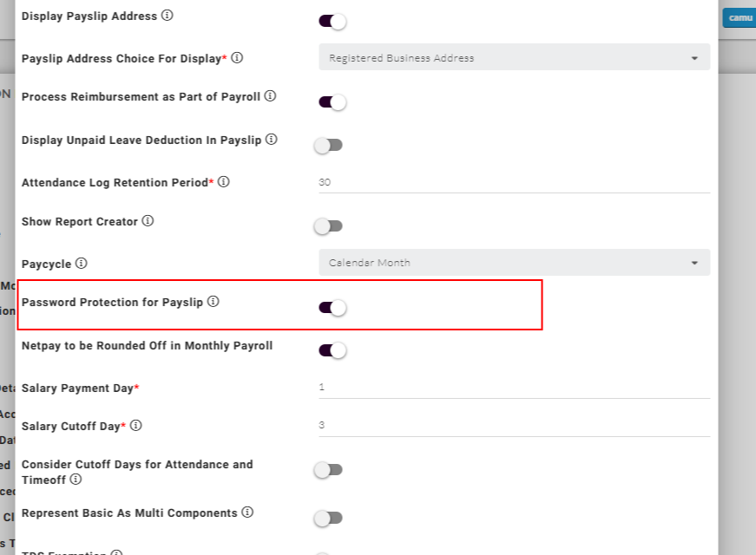Click info icon beside Attendance Log Retention Period
Image resolution: width=756 pixels, height=555 pixels.
(223, 182)
